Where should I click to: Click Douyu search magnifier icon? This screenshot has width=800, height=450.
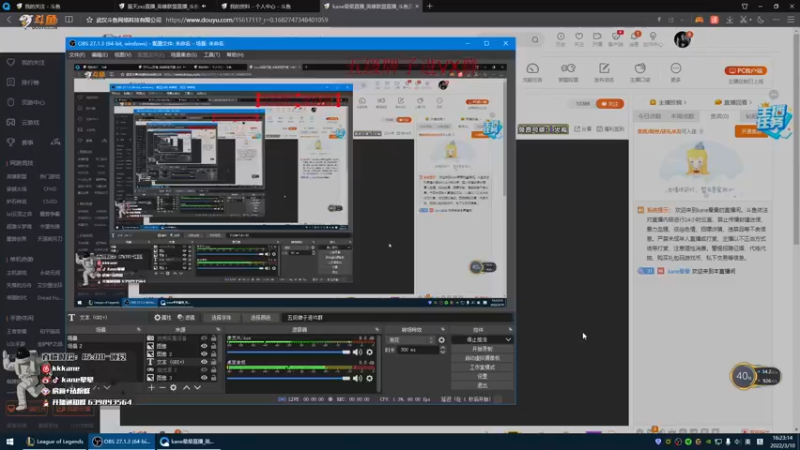(535, 40)
